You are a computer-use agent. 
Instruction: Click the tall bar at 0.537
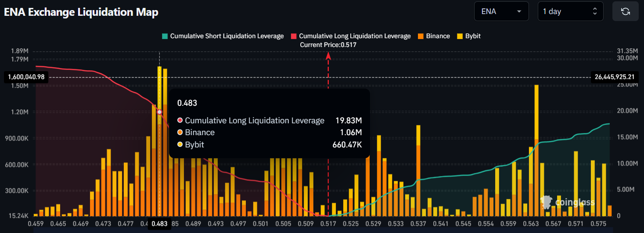[x=418, y=170]
